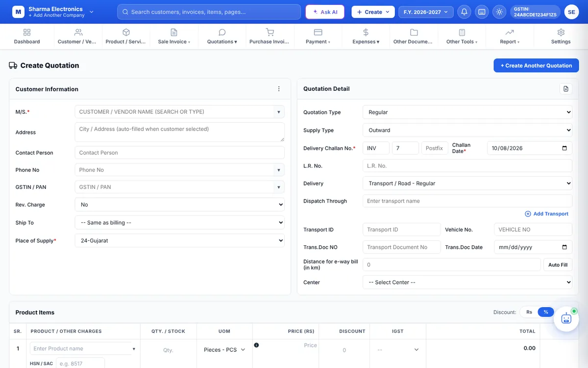Viewport: 588px width, 368px height.
Task: Click the Auto Fill distance button
Action: pos(558,265)
